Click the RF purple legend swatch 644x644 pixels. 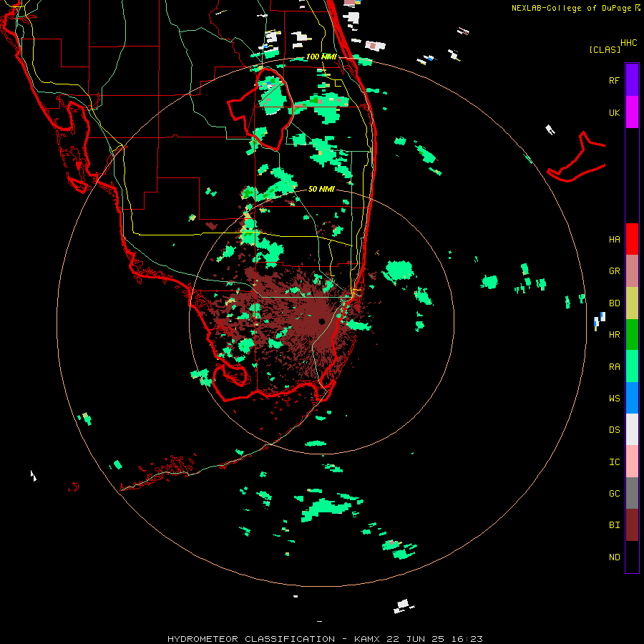coord(632,80)
